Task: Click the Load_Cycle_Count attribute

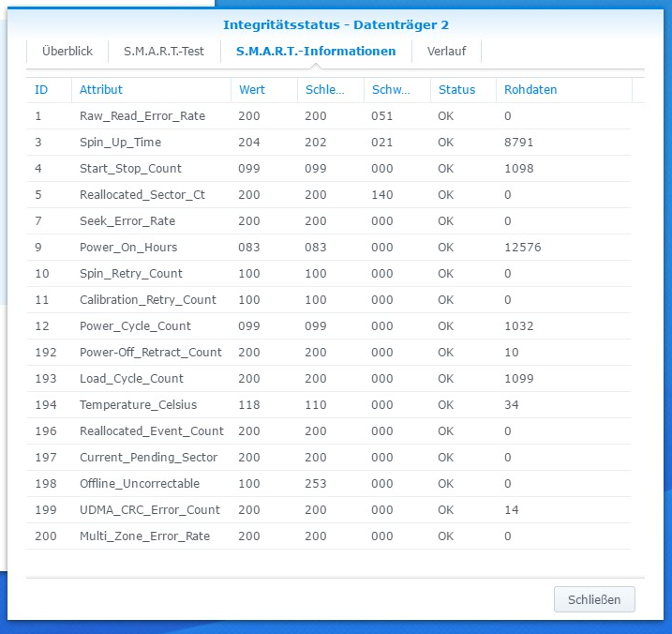Action: 131,378
